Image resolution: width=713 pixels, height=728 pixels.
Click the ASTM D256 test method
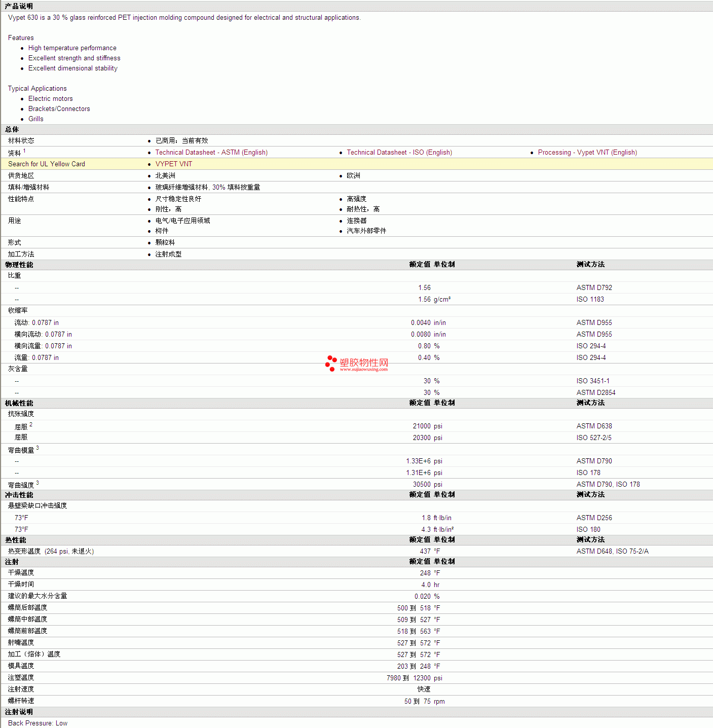pos(594,518)
